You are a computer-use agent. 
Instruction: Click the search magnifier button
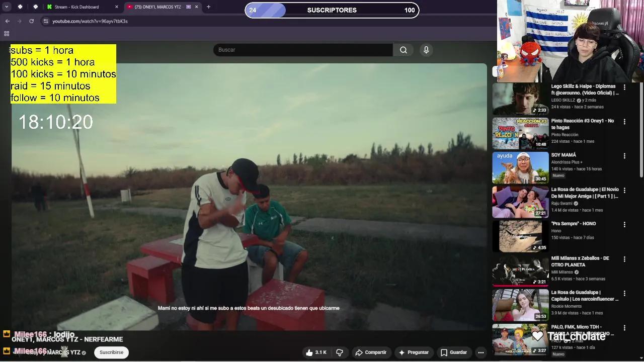pyautogui.click(x=404, y=50)
